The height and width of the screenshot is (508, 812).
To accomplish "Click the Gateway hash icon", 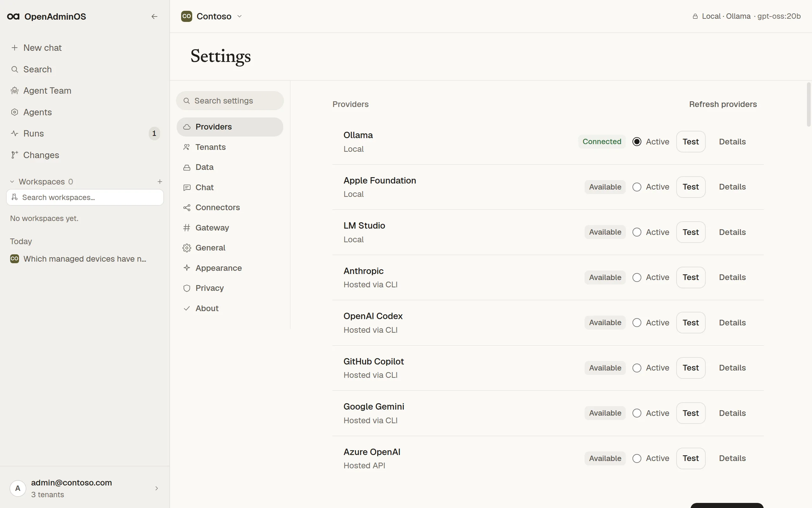I will point(187,228).
